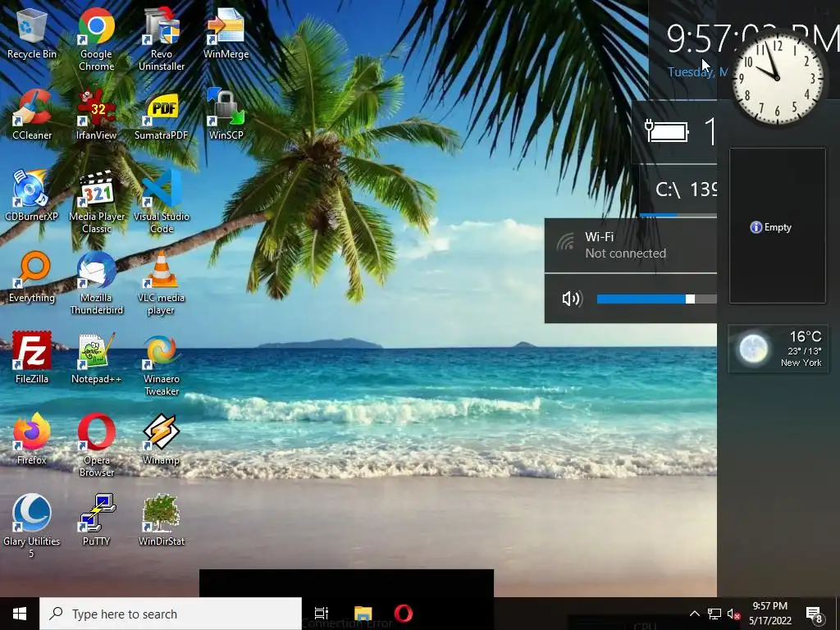Click the C:\ drive usage widget

[678, 190]
